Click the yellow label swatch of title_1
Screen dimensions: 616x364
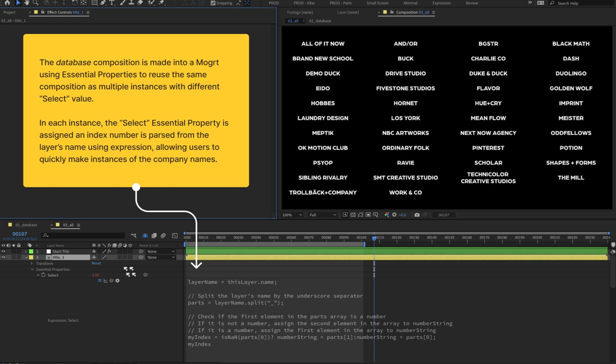point(31,257)
